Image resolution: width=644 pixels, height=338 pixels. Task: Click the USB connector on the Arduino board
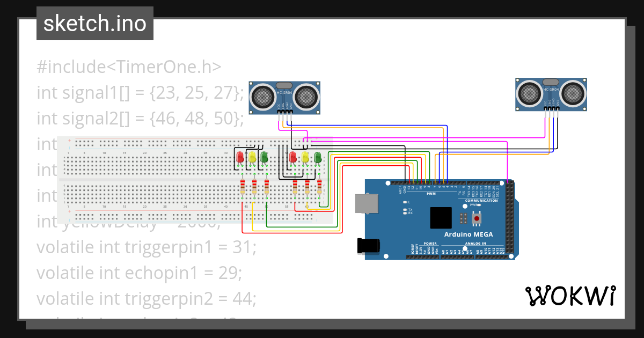(367, 203)
